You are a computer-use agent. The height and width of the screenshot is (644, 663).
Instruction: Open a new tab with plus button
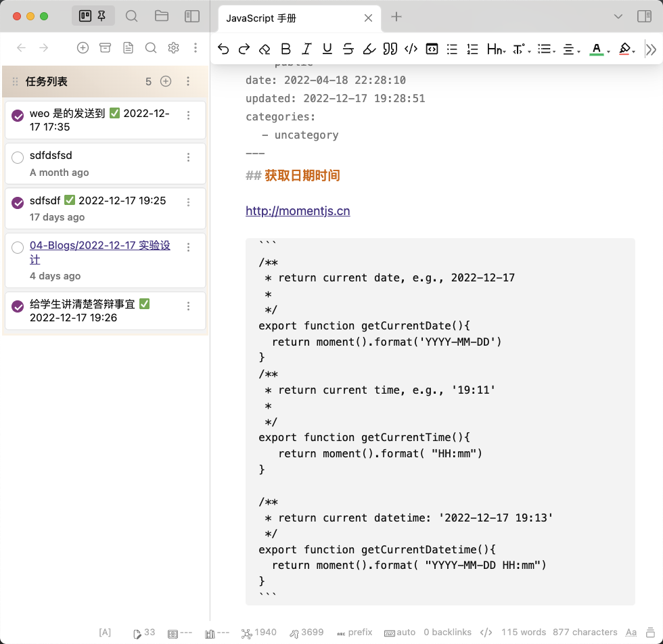[x=396, y=16]
